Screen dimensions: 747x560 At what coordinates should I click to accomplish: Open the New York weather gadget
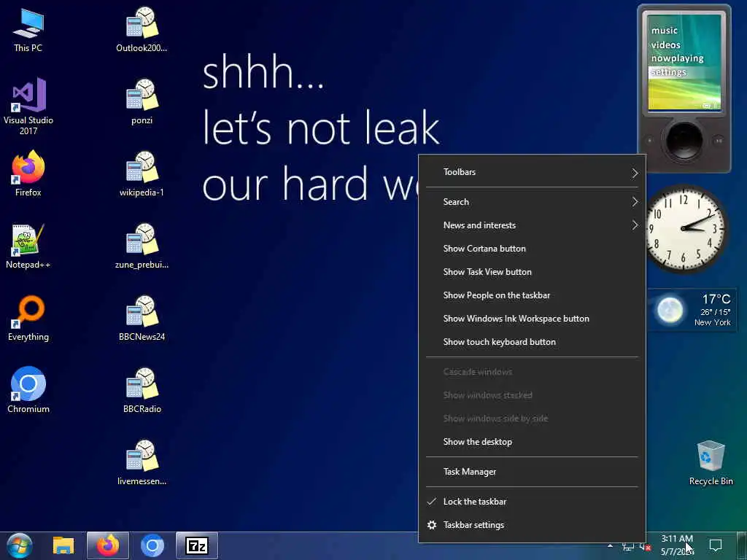pyautogui.click(x=692, y=311)
